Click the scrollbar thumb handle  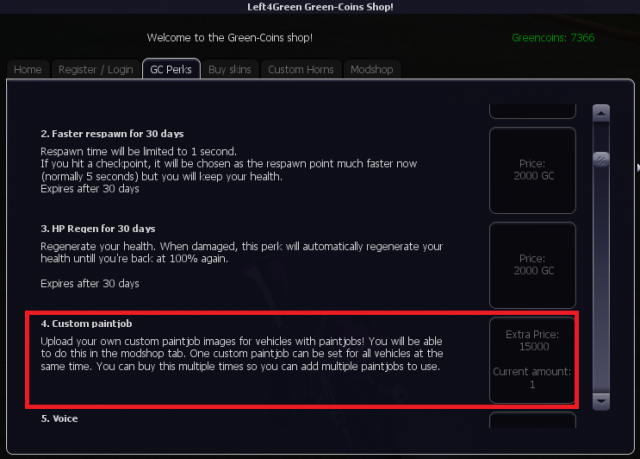pyautogui.click(x=601, y=159)
